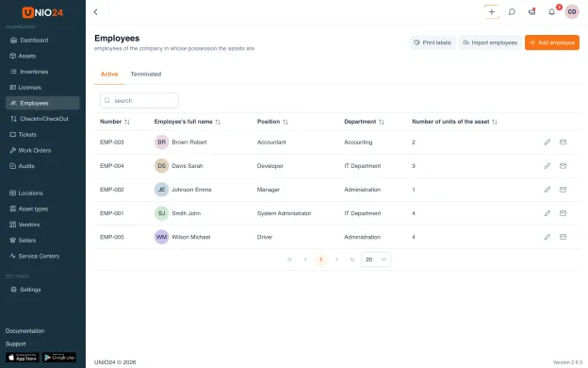The image size is (588, 368).
Task: Click System Administrator position cell
Action: (285, 213)
